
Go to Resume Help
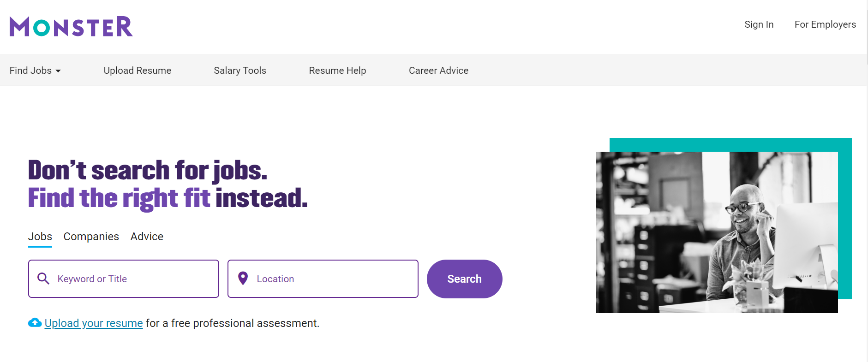click(337, 71)
